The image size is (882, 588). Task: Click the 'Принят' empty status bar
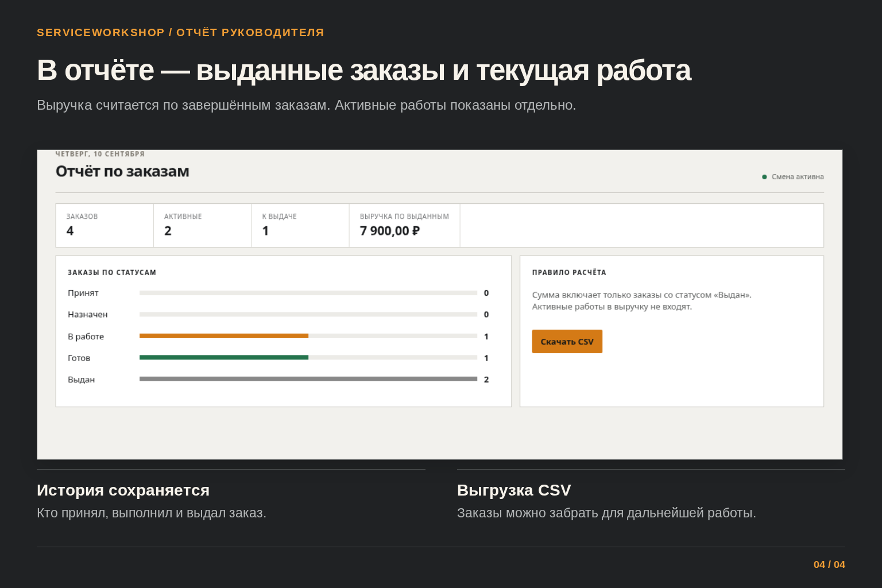308,293
